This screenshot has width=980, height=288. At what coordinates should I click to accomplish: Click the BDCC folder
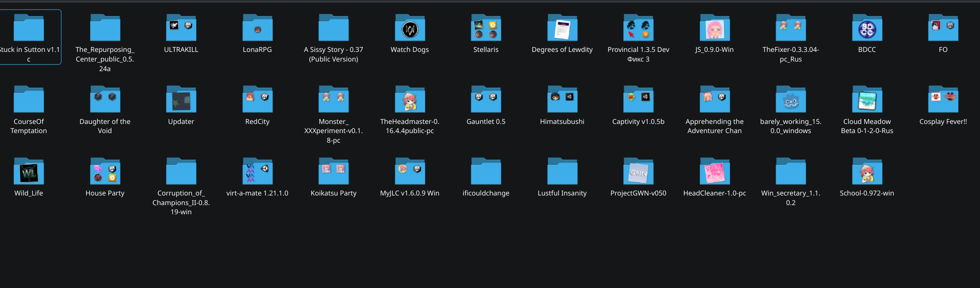click(x=867, y=29)
